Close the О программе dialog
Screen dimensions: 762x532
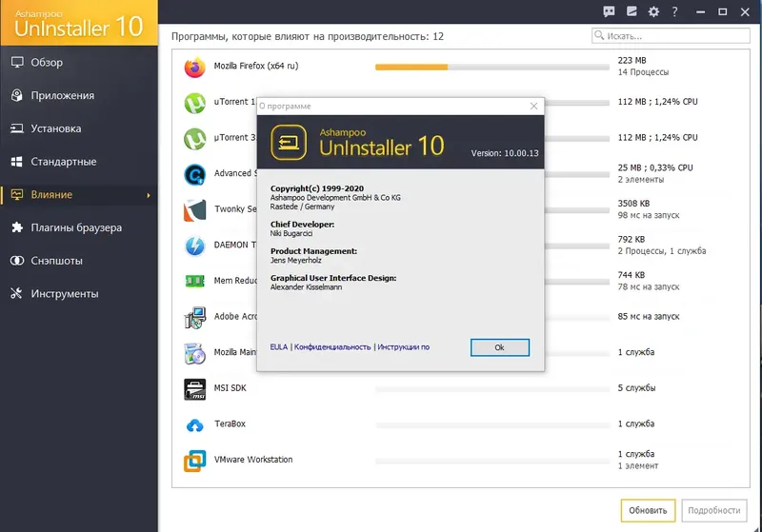pyautogui.click(x=533, y=106)
